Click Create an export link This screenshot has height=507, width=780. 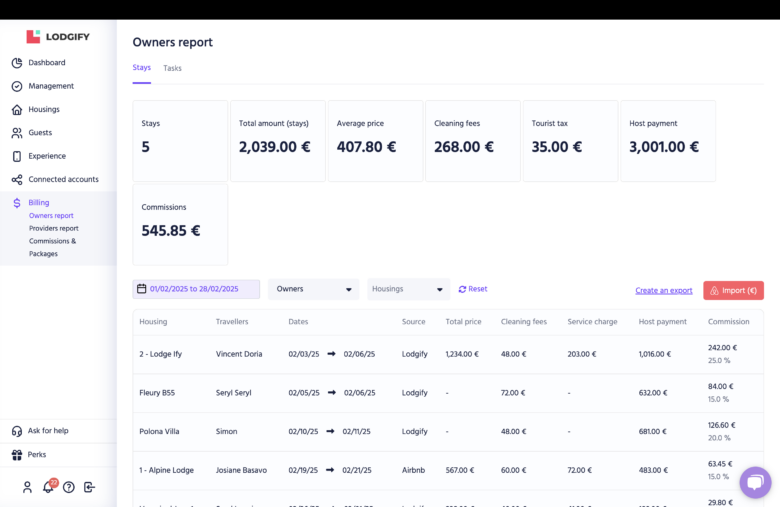pos(664,291)
